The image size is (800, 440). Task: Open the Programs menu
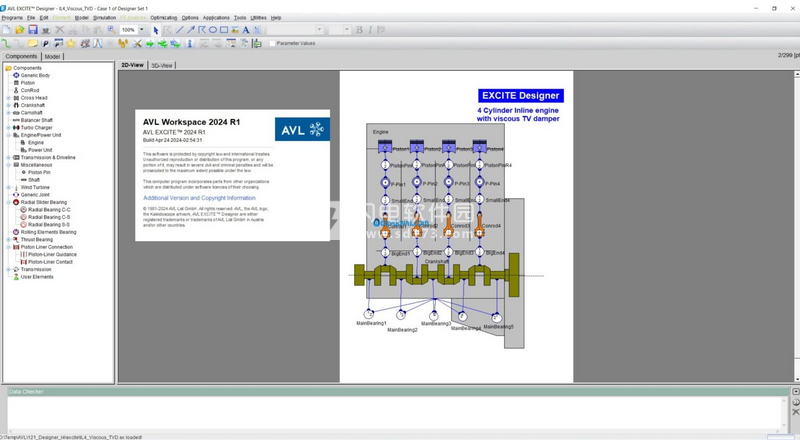pos(12,18)
